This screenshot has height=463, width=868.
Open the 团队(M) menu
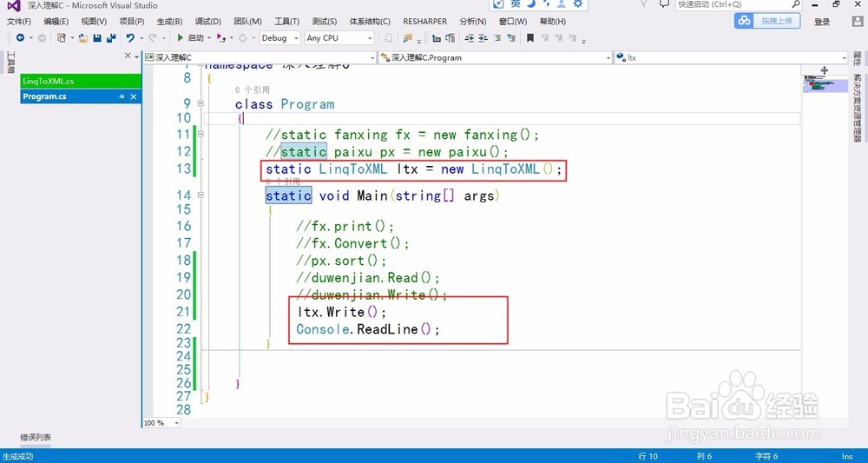click(x=247, y=22)
